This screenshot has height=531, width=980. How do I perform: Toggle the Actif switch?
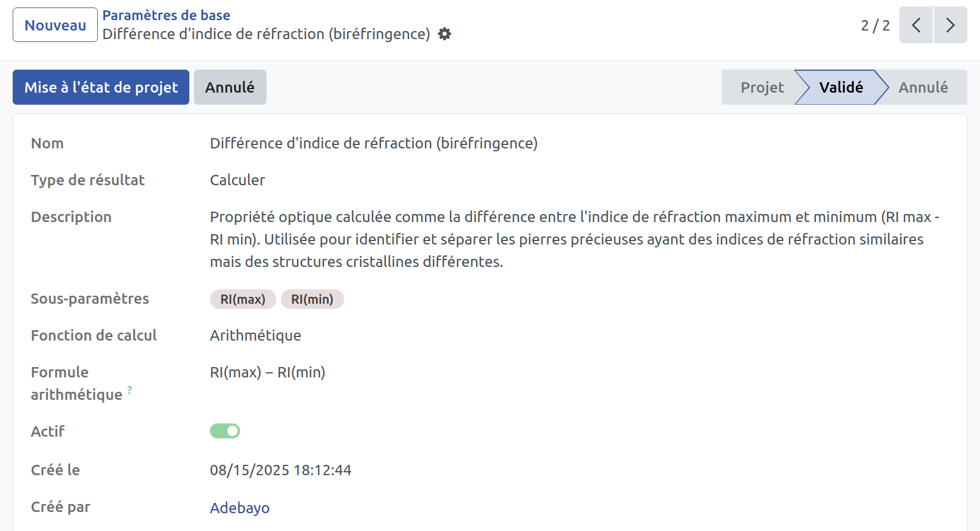point(225,431)
